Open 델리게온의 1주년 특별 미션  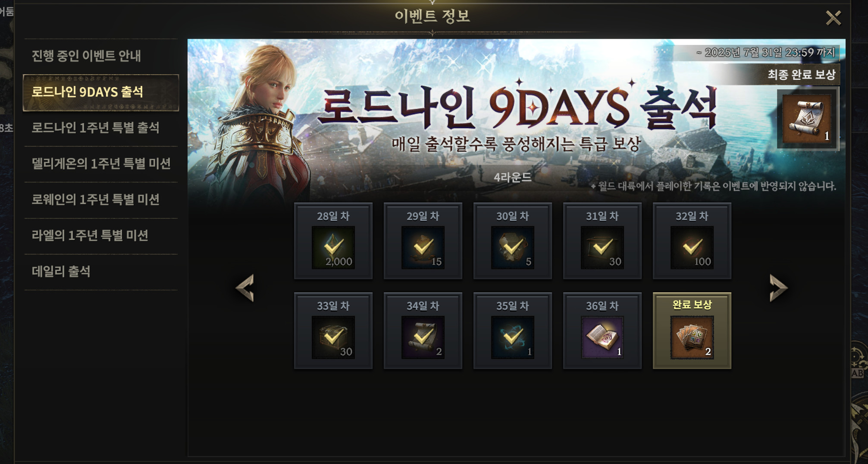click(101, 164)
